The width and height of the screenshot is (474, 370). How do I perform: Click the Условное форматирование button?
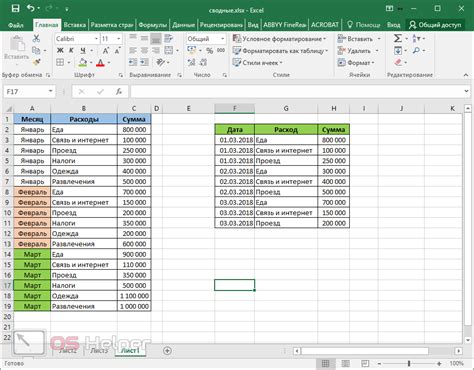279,39
